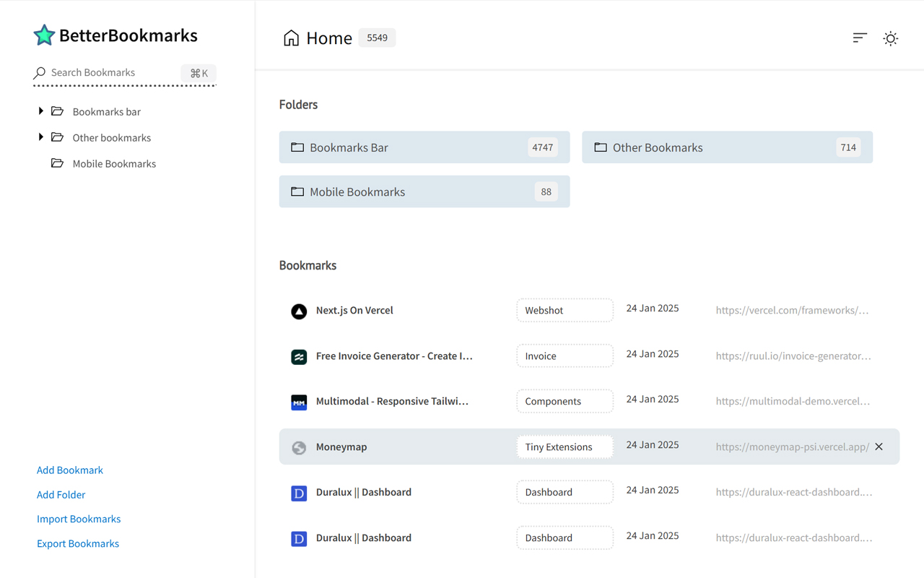Click the first Duralux Dashboard favicon
Screen dimensions: 924x578
click(299, 493)
